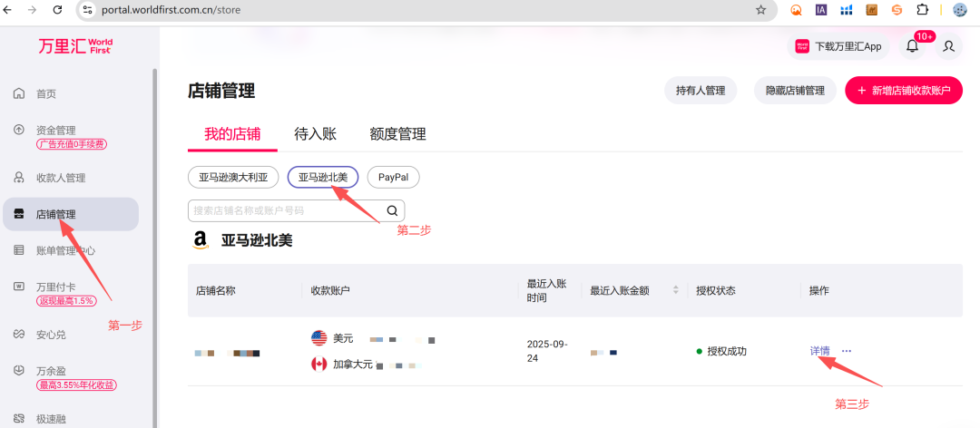The image size is (980, 428).
Task: Switch to the 待入账 tab
Action: (316, 133)
